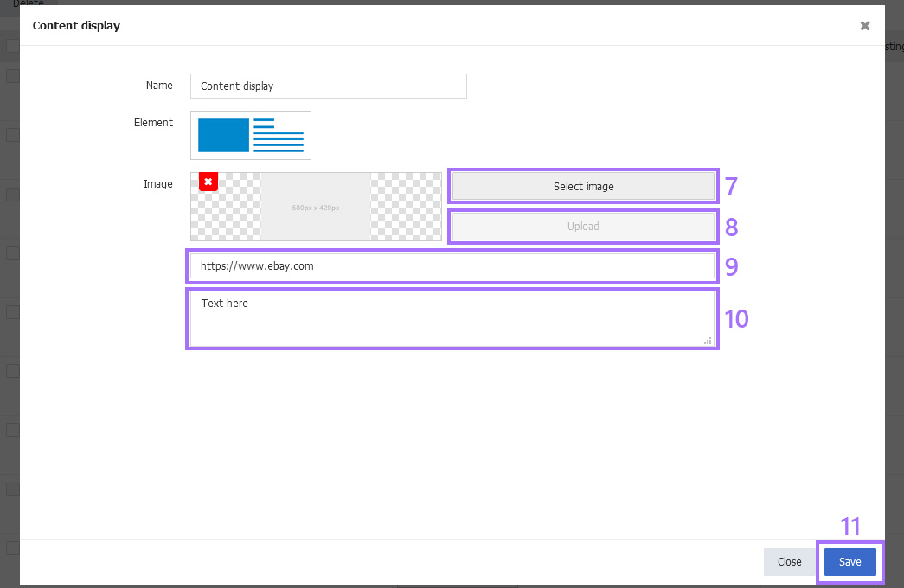Screen dimensions: 904x588
Task: Click the Image field label
Action: coord(157,184)
